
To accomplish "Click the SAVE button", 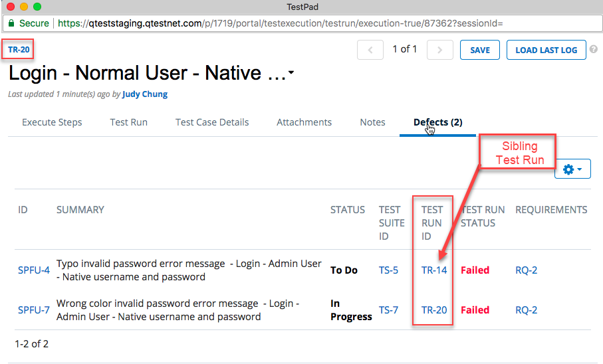I will tap(480, 50).
